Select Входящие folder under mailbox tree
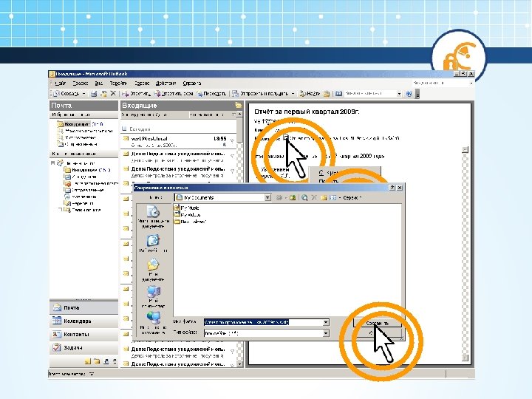This screenshot has height=399, width=532. (86, 170)
